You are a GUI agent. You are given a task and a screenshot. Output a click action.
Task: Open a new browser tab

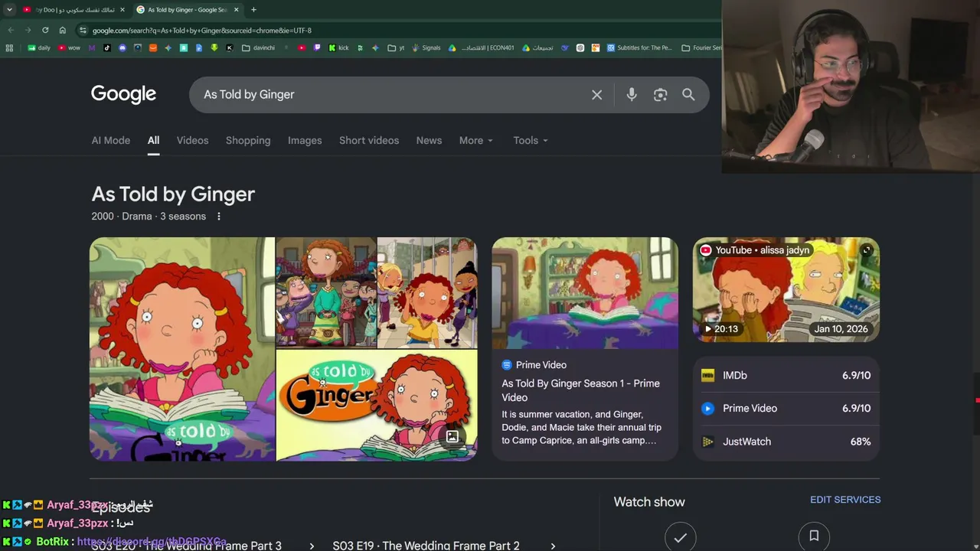pyautogui.click(x=253, y=10)
